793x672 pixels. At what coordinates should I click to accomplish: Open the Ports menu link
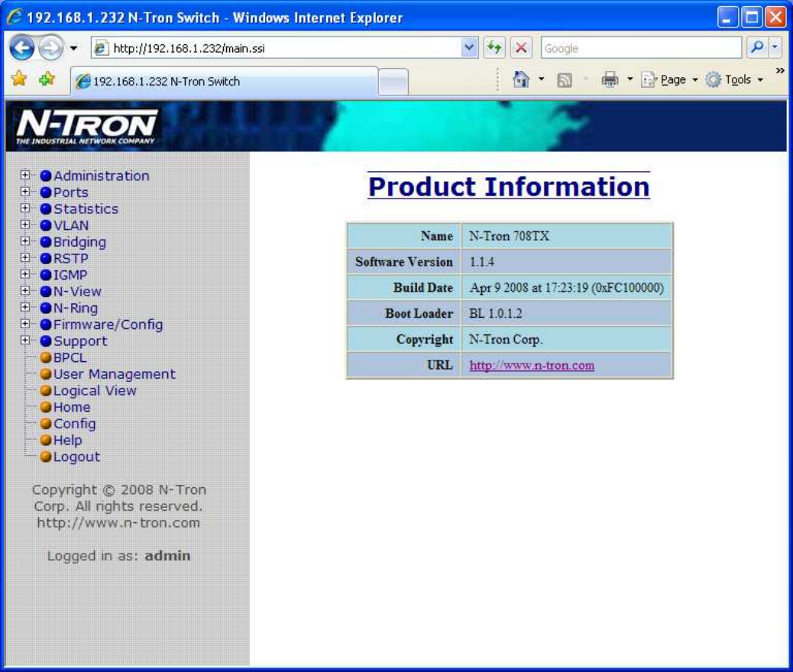[x=71, y=192]
